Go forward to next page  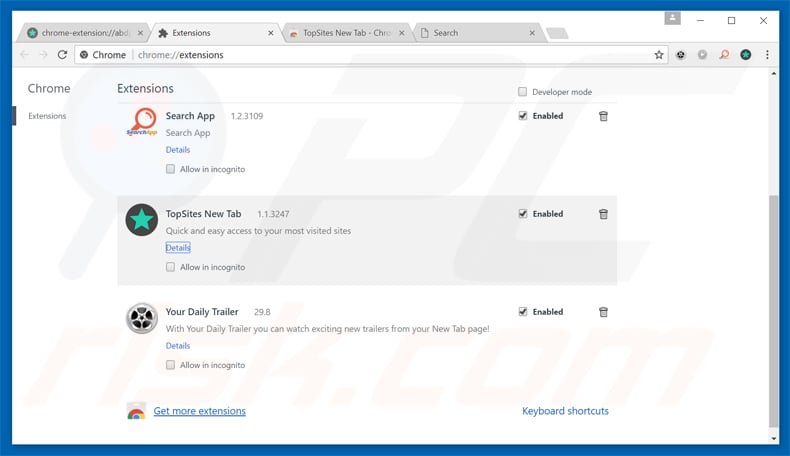click(x=43, y=55)
